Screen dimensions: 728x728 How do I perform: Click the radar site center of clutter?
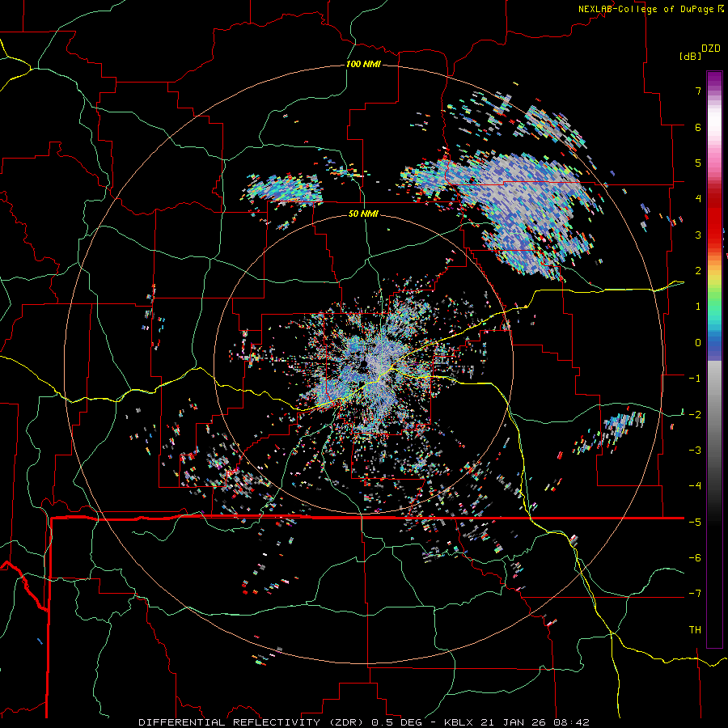tap(363, 365)
